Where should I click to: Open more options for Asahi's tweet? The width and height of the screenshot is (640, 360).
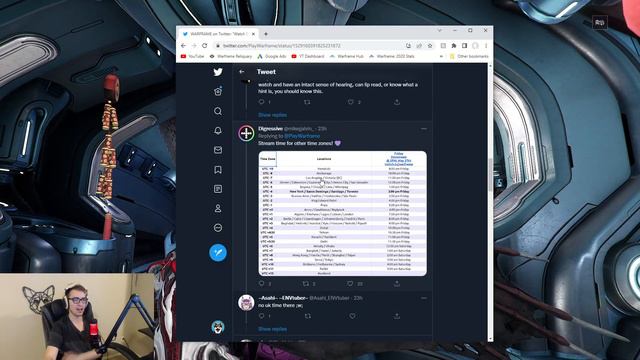(424, 298)
